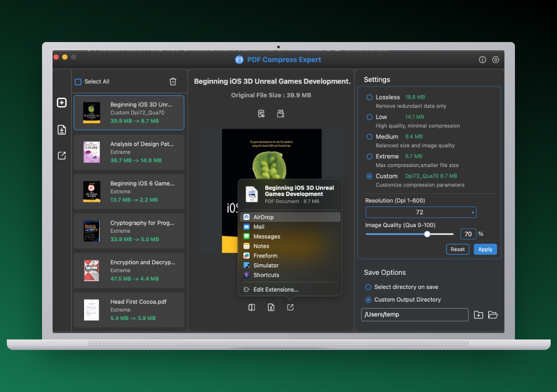Select the Low compression option
The image size is (557, 392).
click(x=369, y=117)
